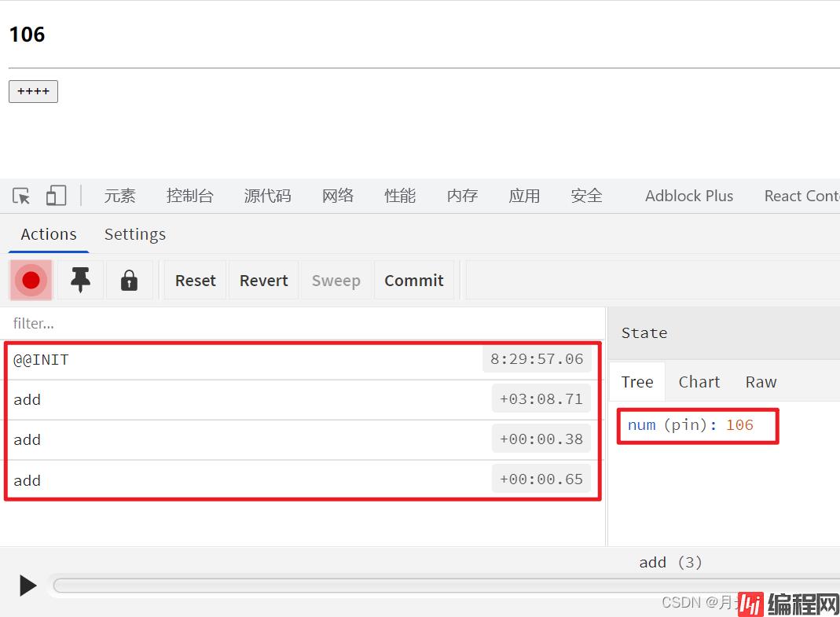Select the @@INIT action entry
This screenshot has height=617, width=840.
(236, 360)
